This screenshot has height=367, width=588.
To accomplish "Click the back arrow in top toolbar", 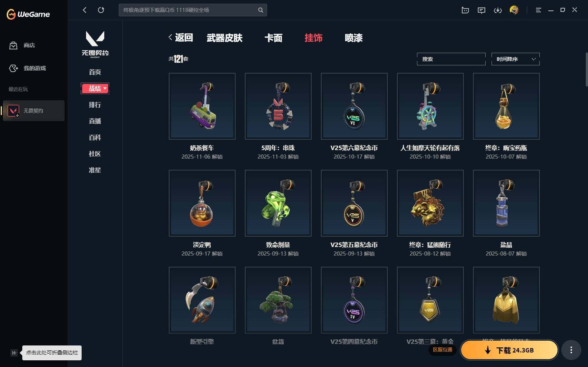I will 85,10.
